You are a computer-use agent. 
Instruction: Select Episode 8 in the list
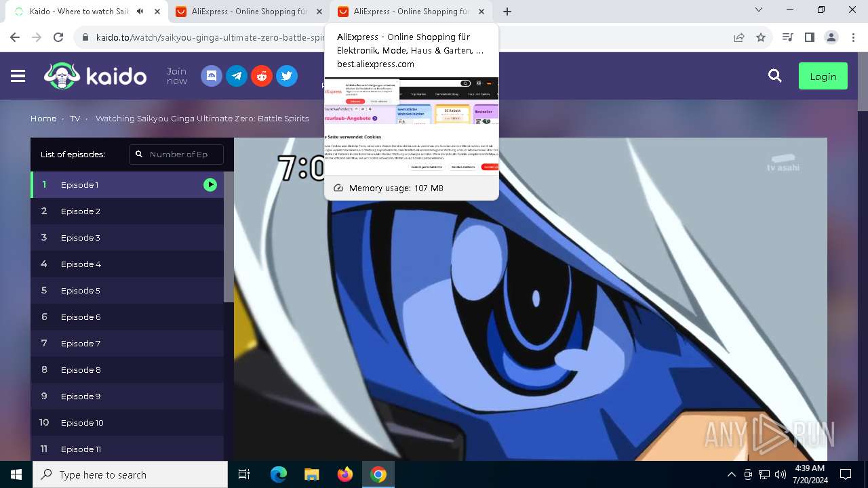point(127,369)
